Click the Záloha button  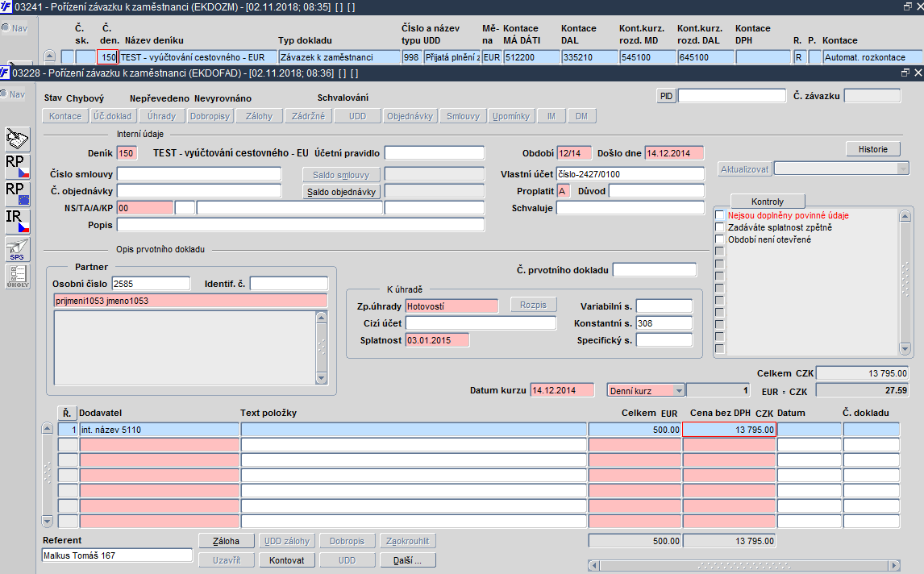(x=227, y=541)
